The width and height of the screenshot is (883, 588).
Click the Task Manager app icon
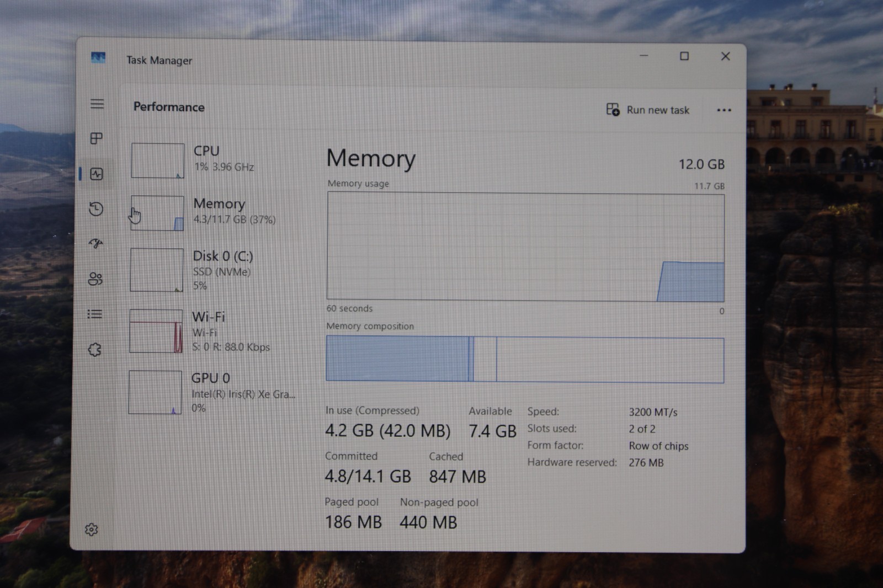(x=98, y=57)
